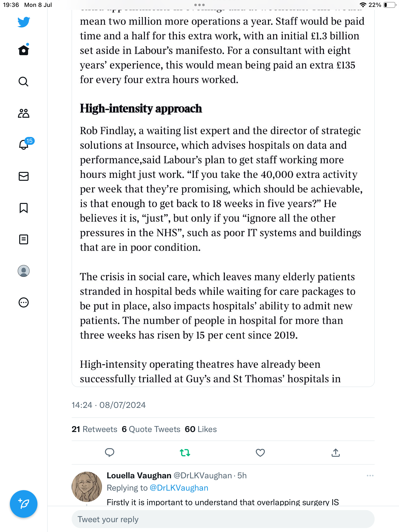Go to the Home timeline

point(24,50)
